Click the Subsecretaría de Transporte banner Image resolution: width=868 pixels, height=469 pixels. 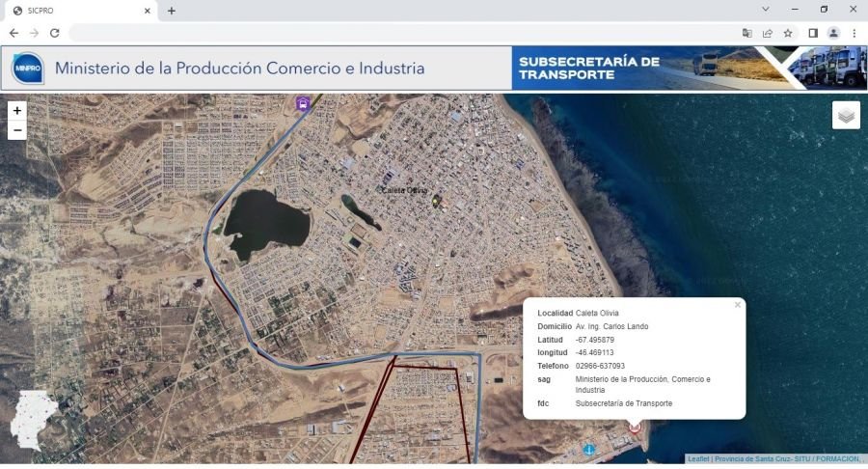(x=690, y=69)
